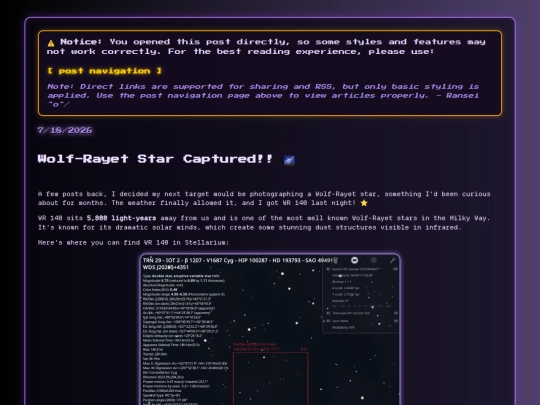Click the white circle icon in Stellarium's ocular panel
Image resolution: width=540 pixels, height=405 pixels.
tap(354, 260)
